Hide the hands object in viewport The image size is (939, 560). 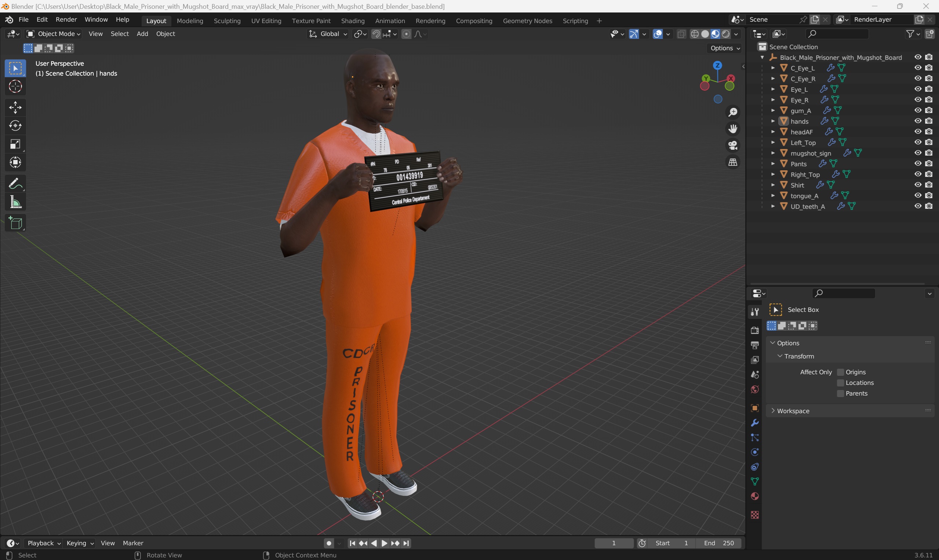[x=917, y=121]
